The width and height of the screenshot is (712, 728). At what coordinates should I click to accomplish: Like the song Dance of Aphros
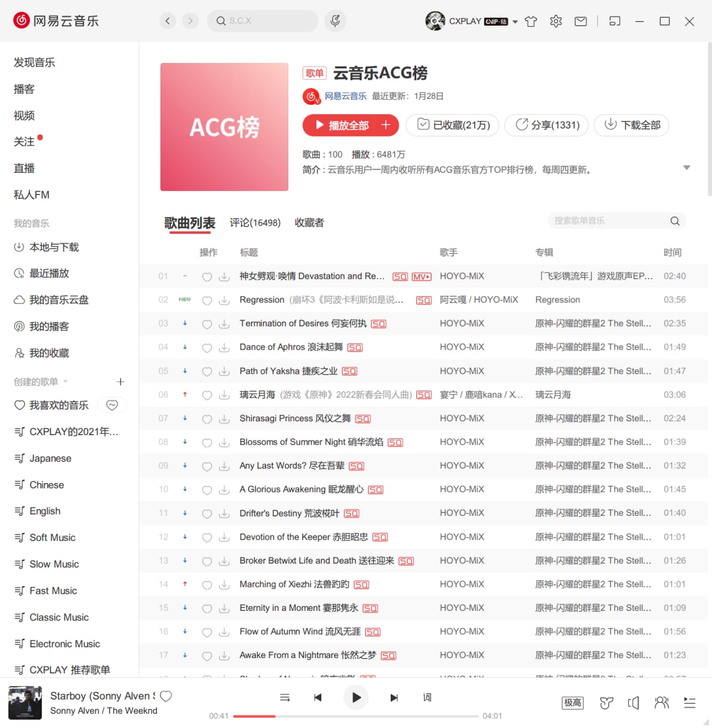207,348
